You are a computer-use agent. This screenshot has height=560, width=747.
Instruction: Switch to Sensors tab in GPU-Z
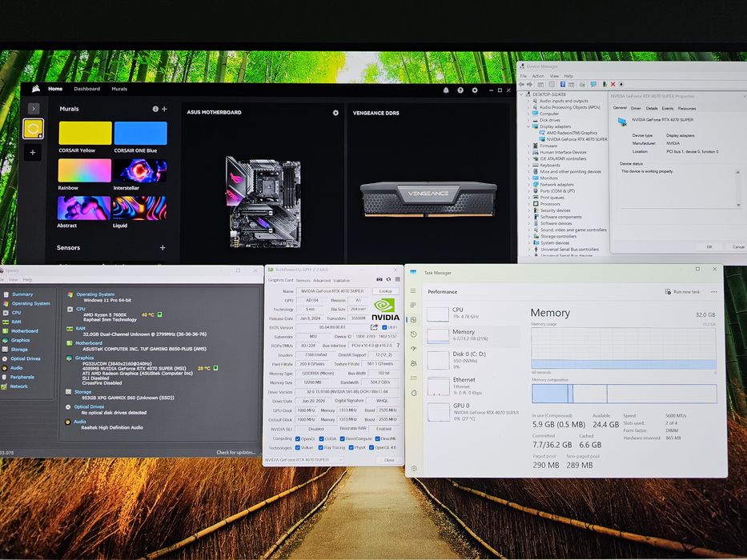coord(303,281)
